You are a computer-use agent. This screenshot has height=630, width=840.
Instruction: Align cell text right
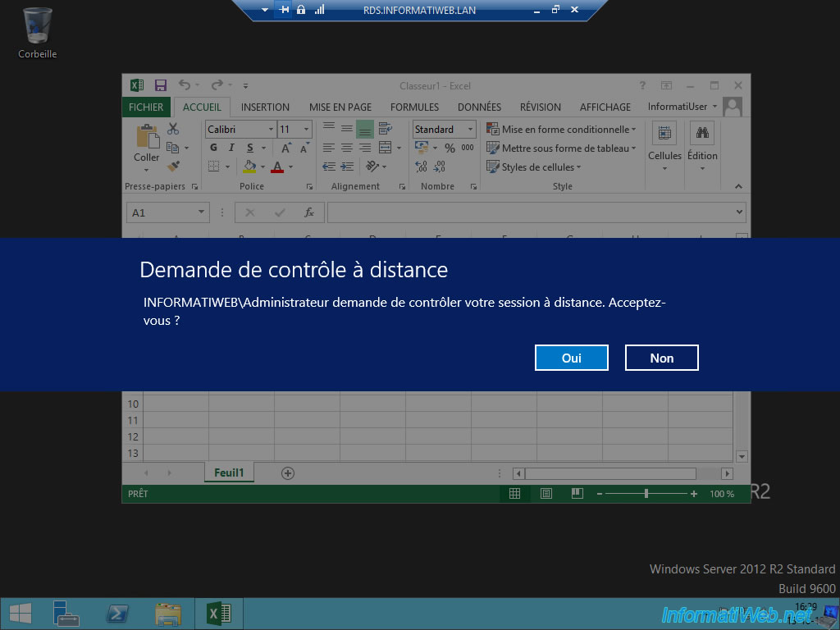365,148
